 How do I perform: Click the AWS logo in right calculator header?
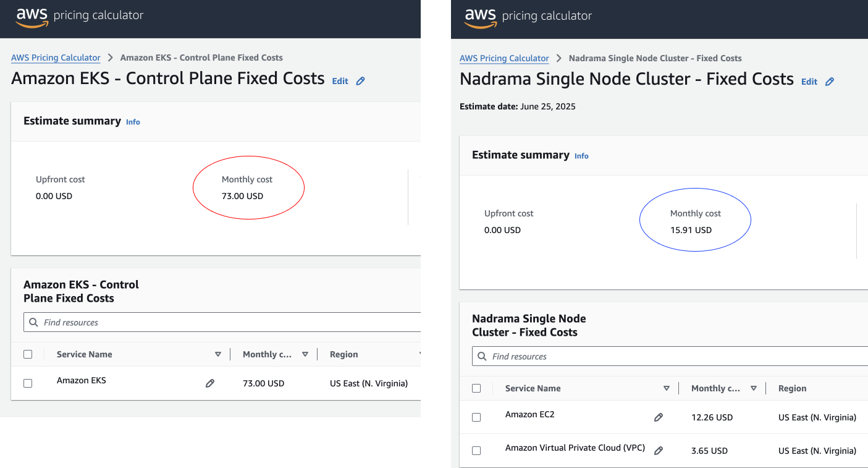tap(481, 17)
